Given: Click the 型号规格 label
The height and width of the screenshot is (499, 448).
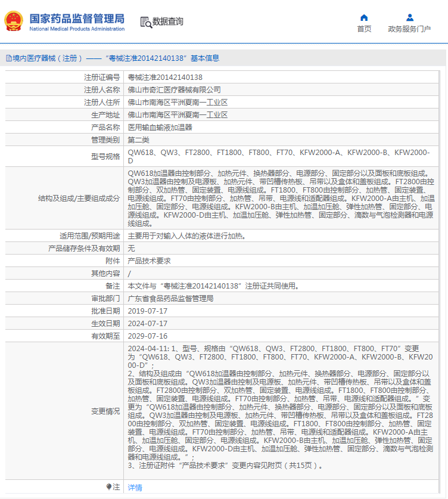Looking at the screenshot, I should tap(105, 157).
